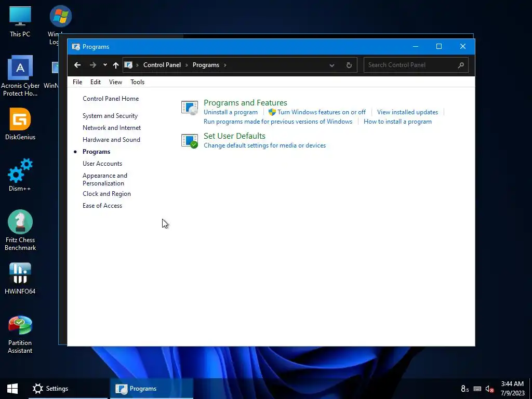Click the Forward navigation arrow
The width and height of the screenshot is (532, 399).
click(x=92, y=65)
